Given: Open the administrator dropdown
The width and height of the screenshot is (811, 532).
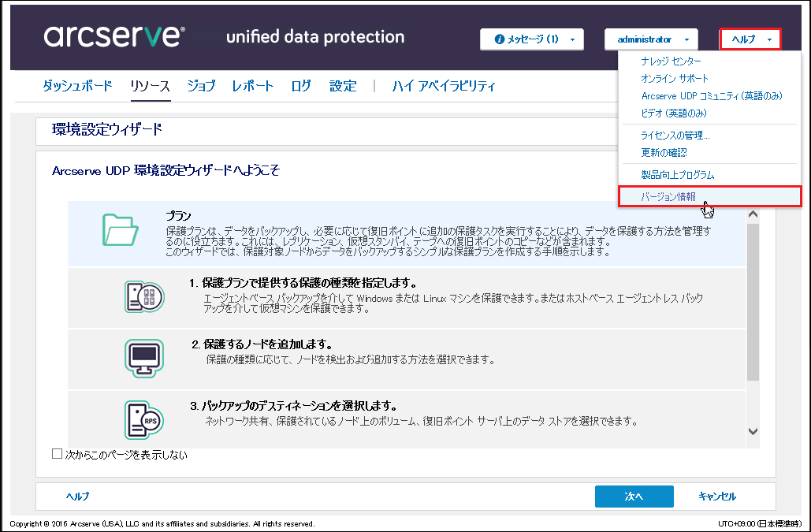Looking at the screenshot, I should [651, 39].
